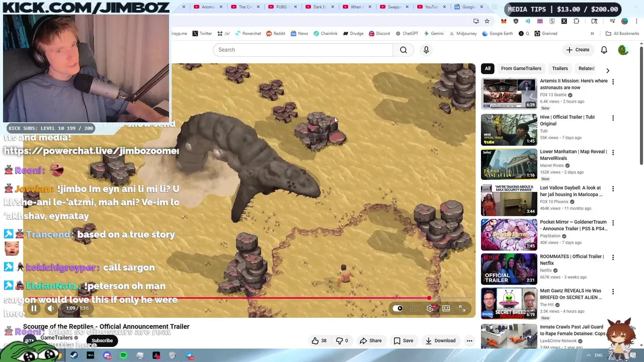Select the All filter chip

point(488,68)
